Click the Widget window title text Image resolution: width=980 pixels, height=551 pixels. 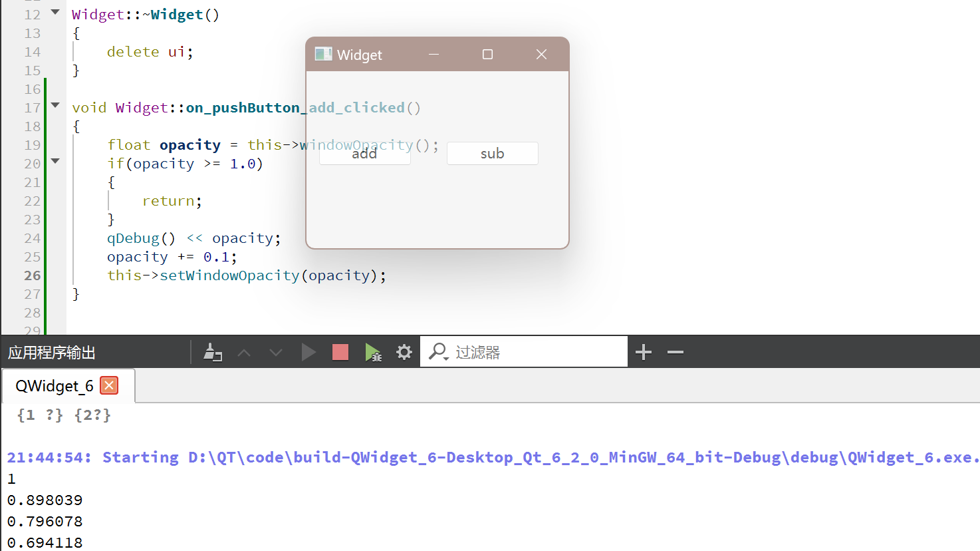pos(360,55)
